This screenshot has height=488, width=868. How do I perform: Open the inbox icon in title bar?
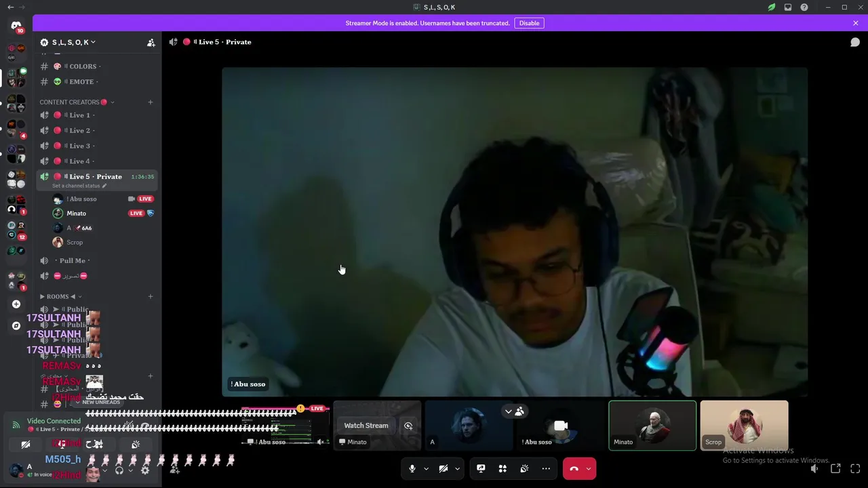click(788, 7)
